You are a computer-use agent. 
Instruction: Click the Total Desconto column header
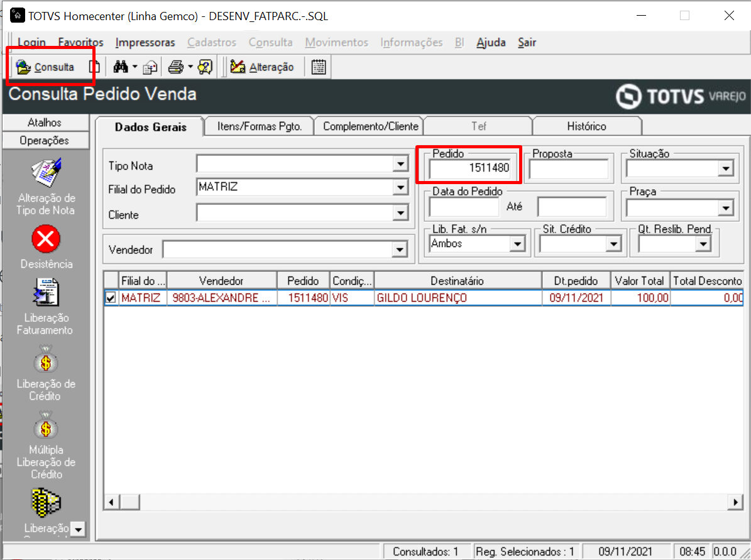coord(707,281)
